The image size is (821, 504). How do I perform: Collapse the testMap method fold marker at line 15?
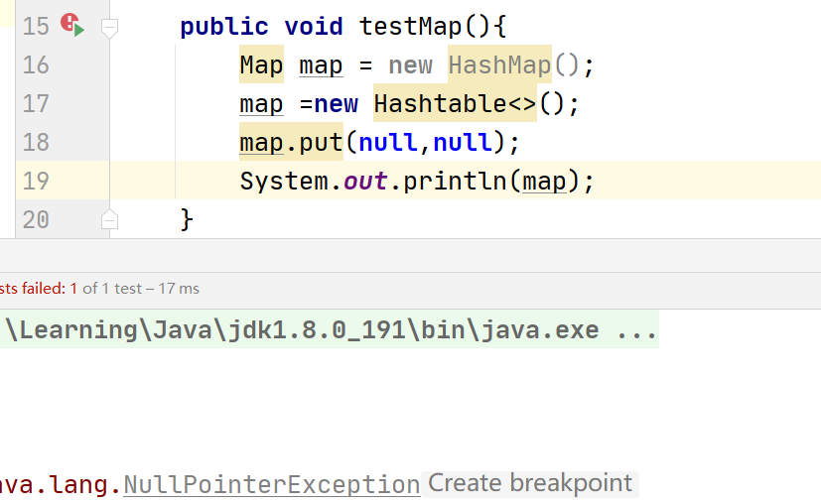click(109, 28)
